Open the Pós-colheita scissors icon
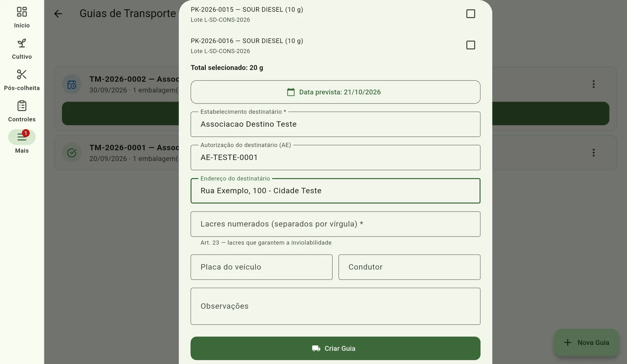This screenshot has width=627, height=364. coord(22,74)
